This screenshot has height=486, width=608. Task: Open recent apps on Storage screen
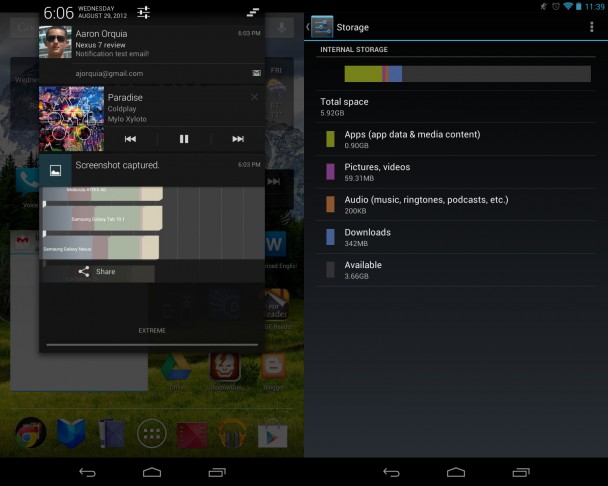pyautogui.click(x=521, y=472)
